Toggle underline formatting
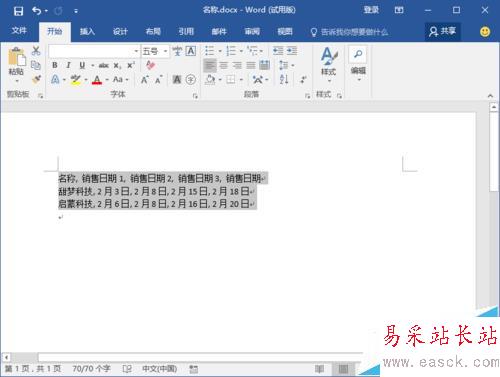Viewport: 500px width, 377px height. (x=82, y=65)
